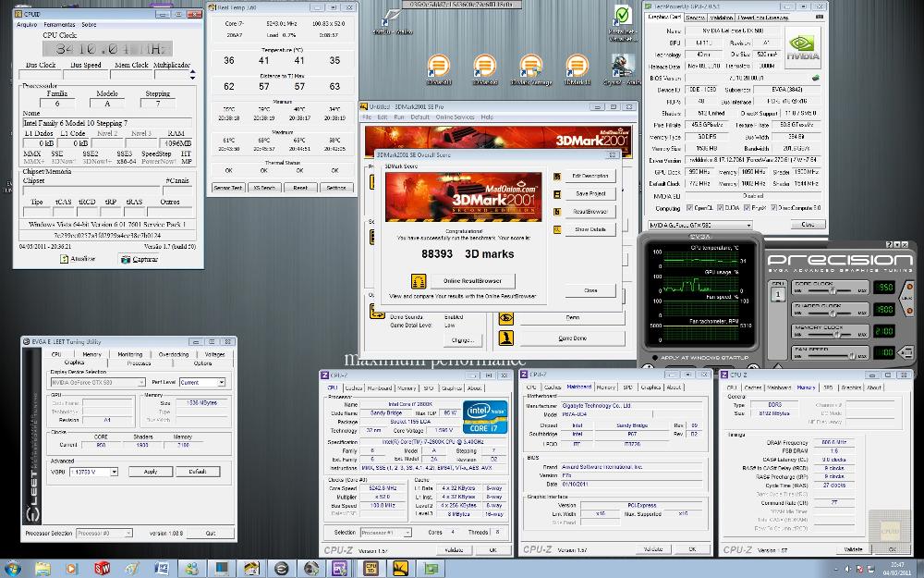Click the XS Bench button in Real Temp
924x578 pixels.
click(x=264, y=188)
